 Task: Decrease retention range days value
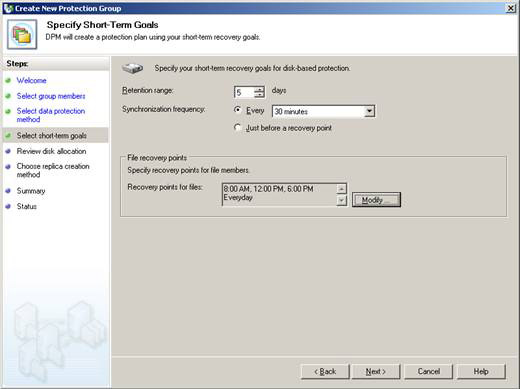(x=259, y=95)
